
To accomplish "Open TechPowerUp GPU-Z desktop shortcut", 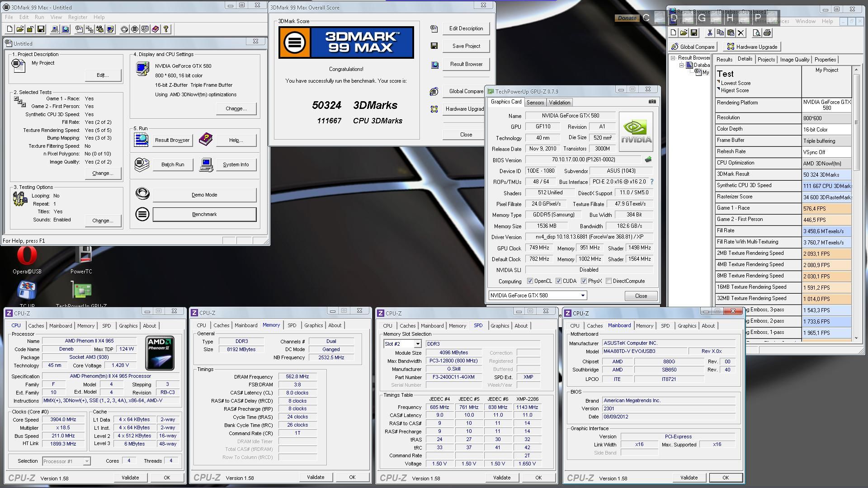I will click(x=81, y=294).
